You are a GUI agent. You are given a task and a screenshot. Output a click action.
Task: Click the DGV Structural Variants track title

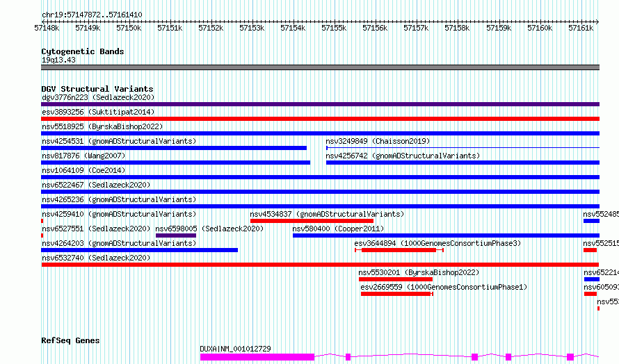coord(97,89)
